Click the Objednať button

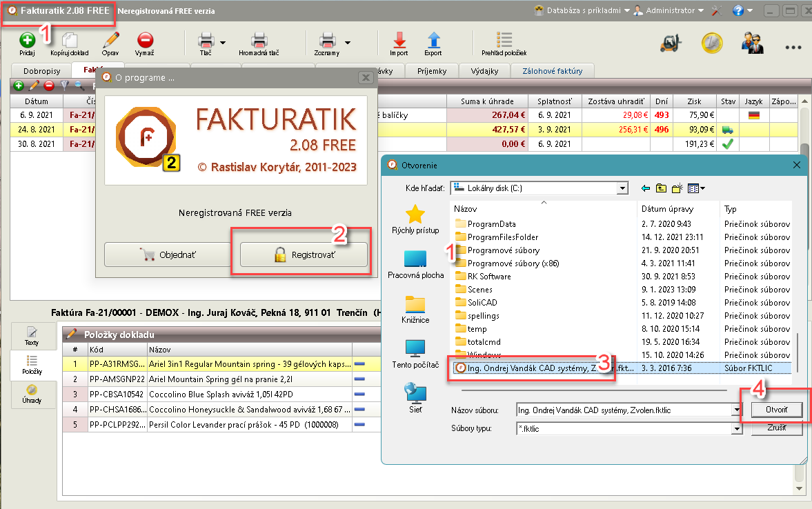click(x=167, y=254)
